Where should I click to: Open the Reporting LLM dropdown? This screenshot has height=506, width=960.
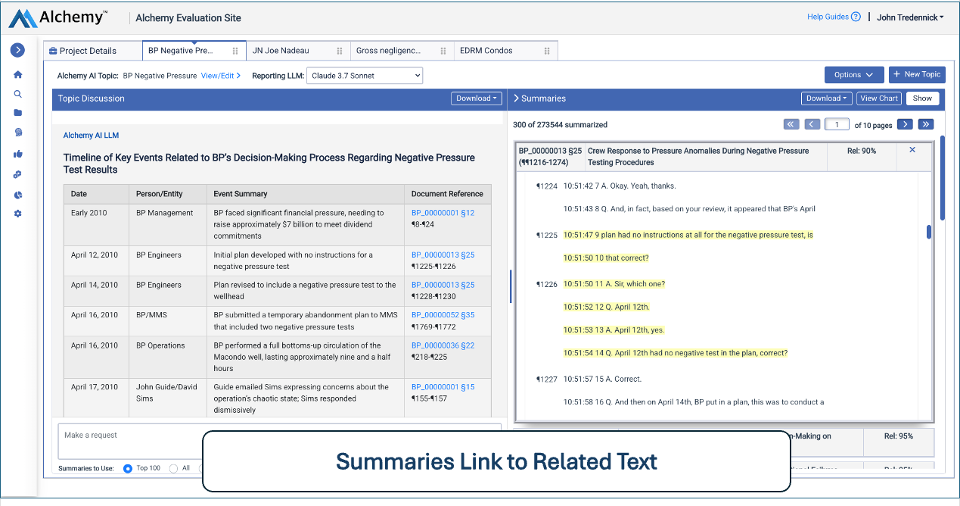pyautogui.click(x=364, y=75)
